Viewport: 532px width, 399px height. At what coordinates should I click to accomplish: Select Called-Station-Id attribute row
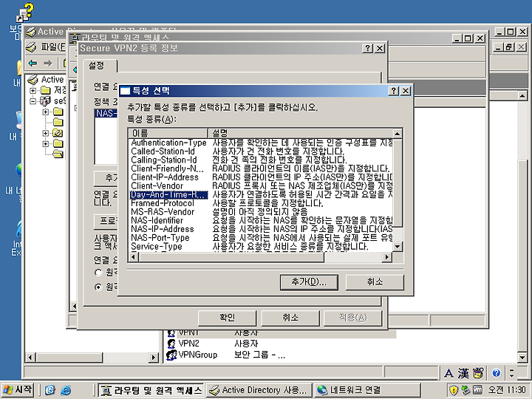click(262, 151)
